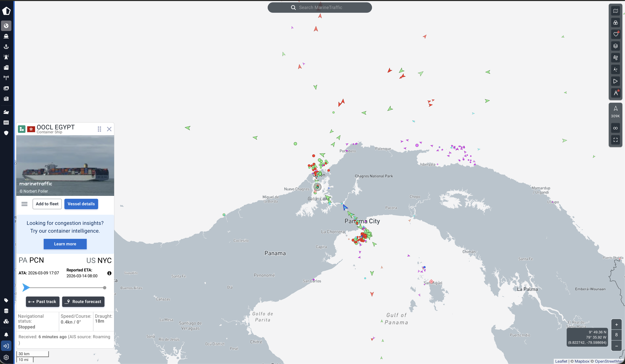Click the Search MarineTraffic field
The image size is (625, 364).
(x=319, y=7)
